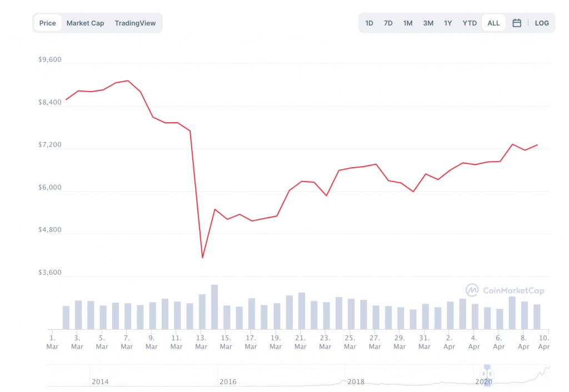Click 2016 on the navigator timeline
569x392 pixels.
click(x=228, y=382)
